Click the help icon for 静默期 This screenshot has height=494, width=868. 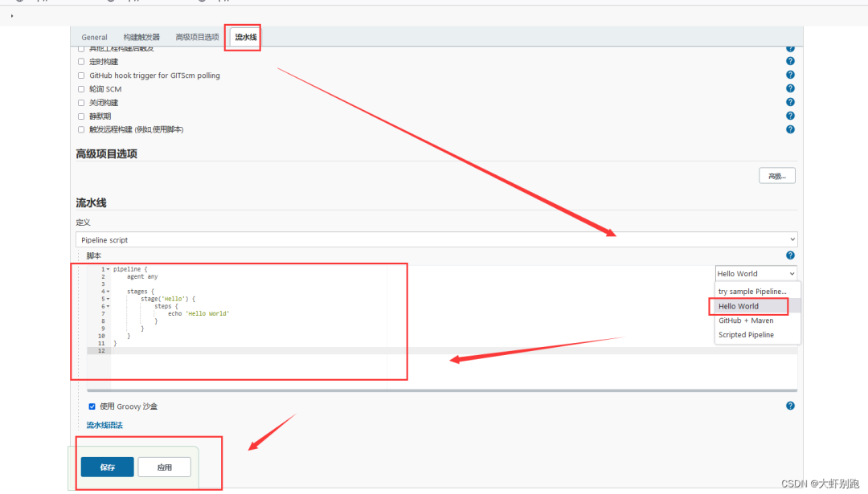tap(790, 116)
